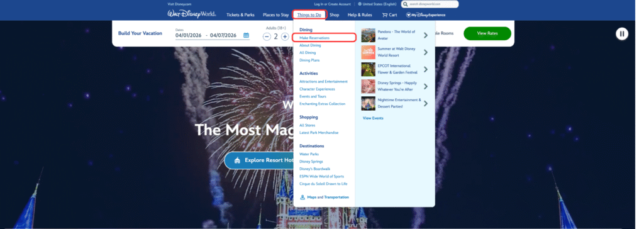The height and width of the screenshot is (229, 644).
Task: Decrease adults count with minus button
Action: click(267, 36)
